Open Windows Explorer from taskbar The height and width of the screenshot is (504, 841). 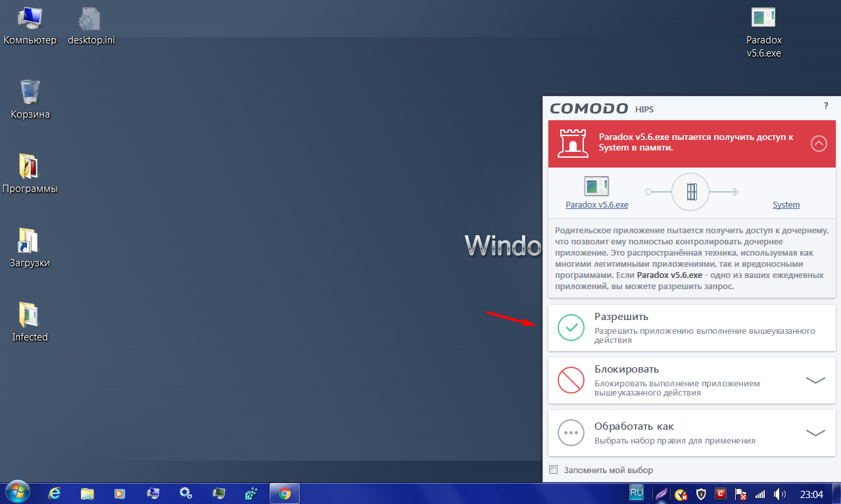tap(87, 493)
